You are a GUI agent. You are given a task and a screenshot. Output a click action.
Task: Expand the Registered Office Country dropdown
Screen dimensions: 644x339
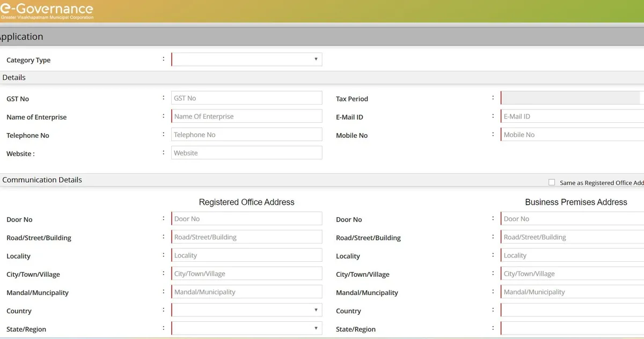pyautogui.click(x=246, y=310)
